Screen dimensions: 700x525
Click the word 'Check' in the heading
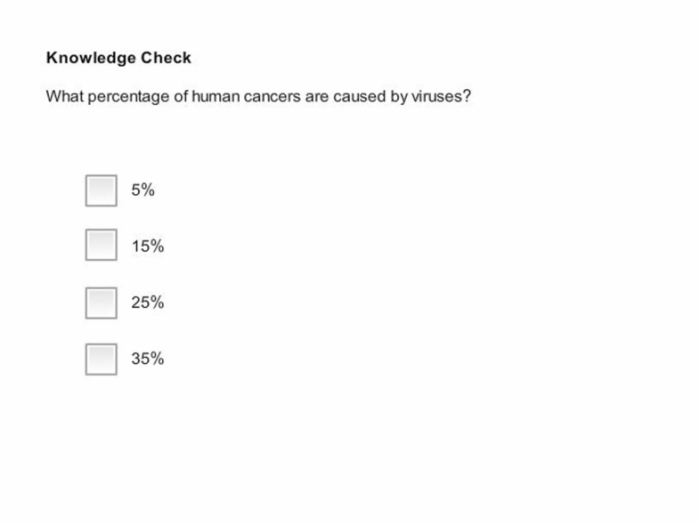tap(166, 58)
